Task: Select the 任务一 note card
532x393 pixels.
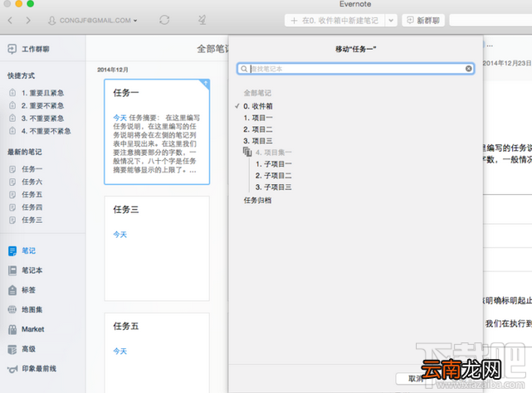Action: (x=157, y=132)
